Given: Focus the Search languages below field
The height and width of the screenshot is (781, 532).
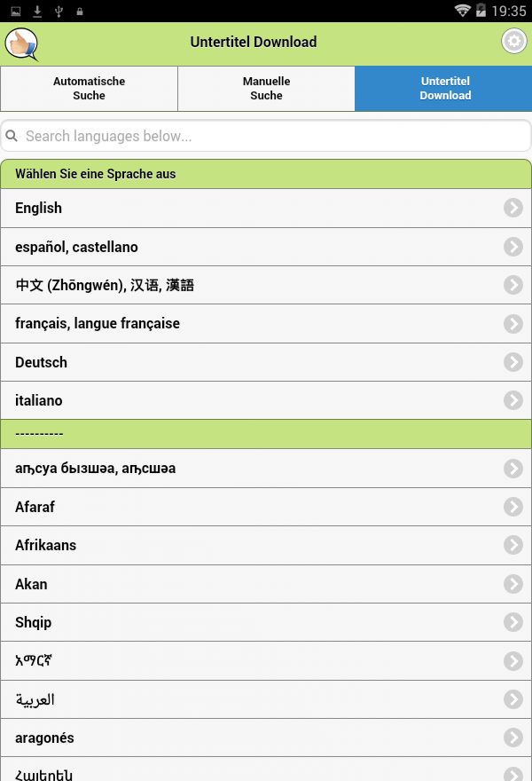Looking at the screenshot, I should click(266, 136).
